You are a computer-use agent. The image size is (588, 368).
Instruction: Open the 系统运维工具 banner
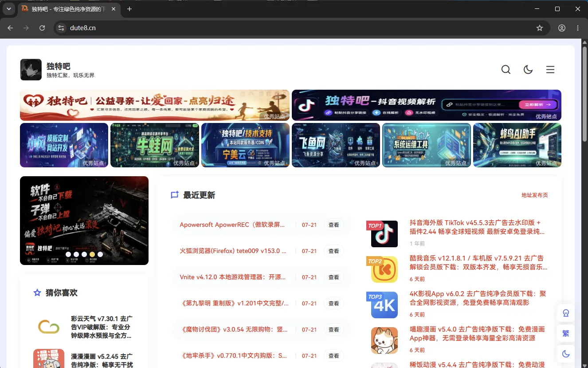click(427, 145)
